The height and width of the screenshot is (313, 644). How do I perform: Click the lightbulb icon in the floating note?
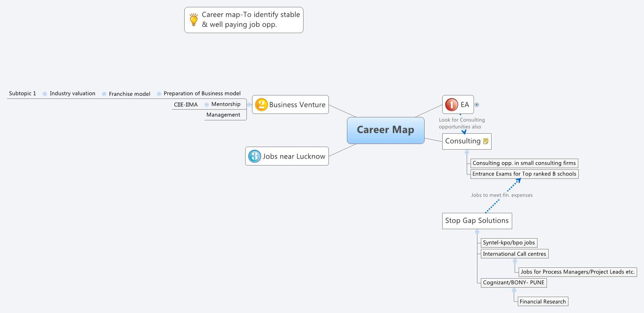193,19
